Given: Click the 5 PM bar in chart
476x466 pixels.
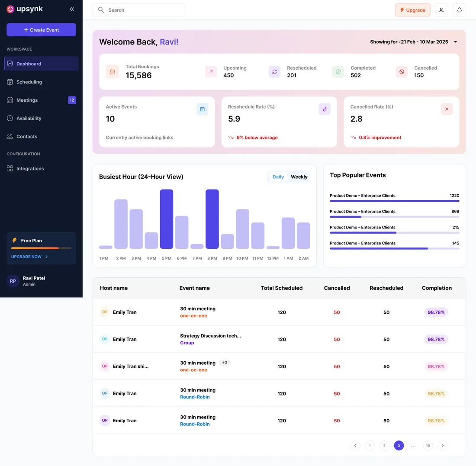Looking at the screenshot, I should coord(167,219).
